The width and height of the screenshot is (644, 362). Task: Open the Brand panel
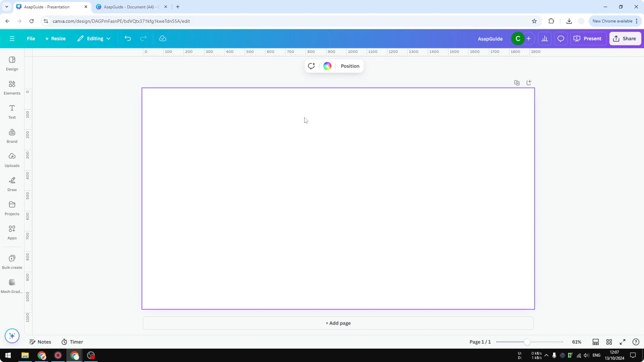click(12, 136)
